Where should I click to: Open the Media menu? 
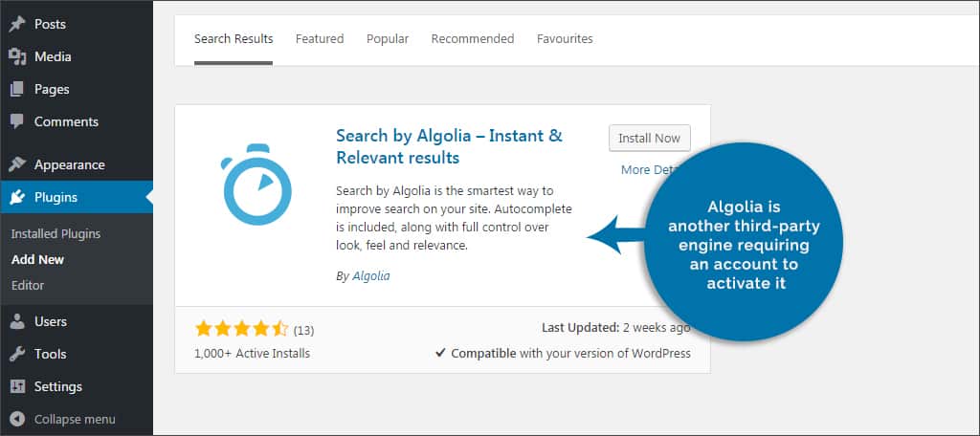(53, 56)
